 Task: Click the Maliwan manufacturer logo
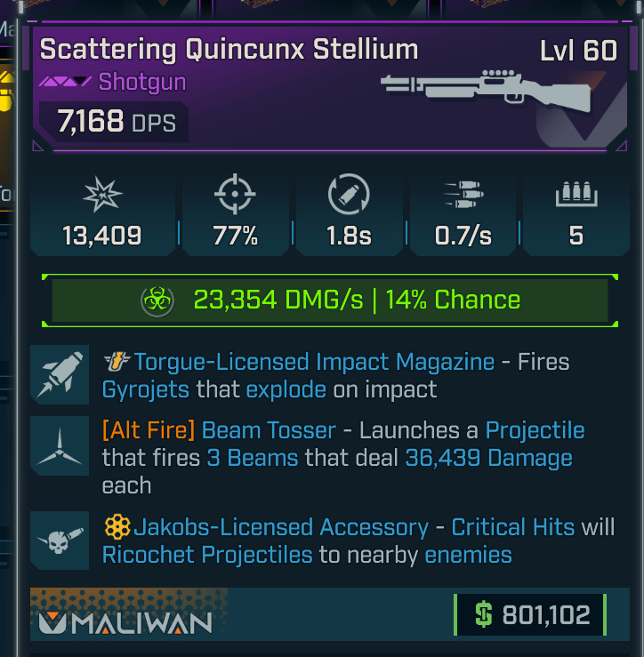tap(125, 623)
